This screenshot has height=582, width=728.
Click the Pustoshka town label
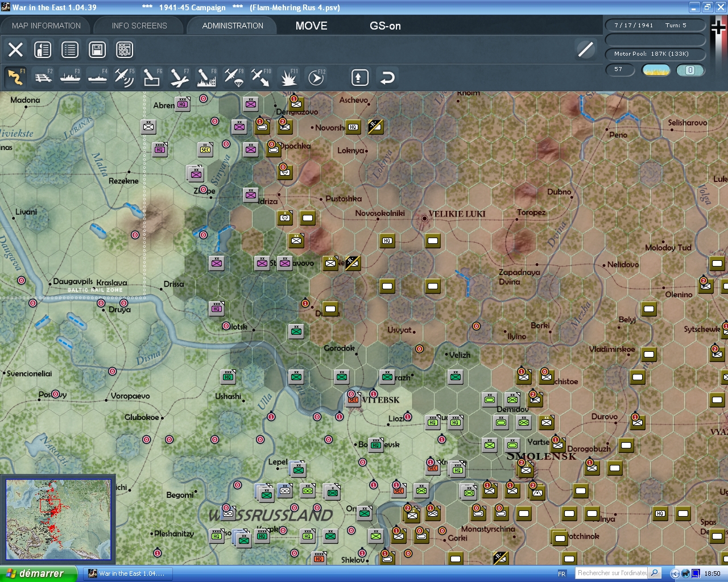(x=344, y=199)
